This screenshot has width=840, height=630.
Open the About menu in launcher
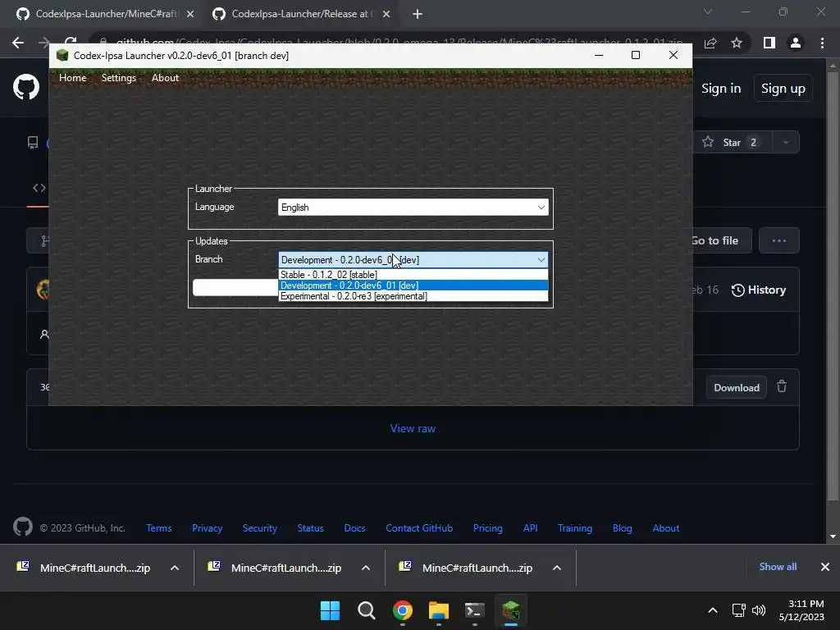click(165, 78)
